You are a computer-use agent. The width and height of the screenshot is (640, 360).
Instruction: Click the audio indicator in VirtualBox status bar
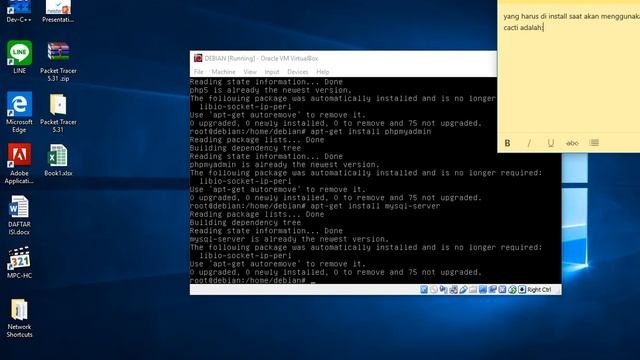coord(443,289)
